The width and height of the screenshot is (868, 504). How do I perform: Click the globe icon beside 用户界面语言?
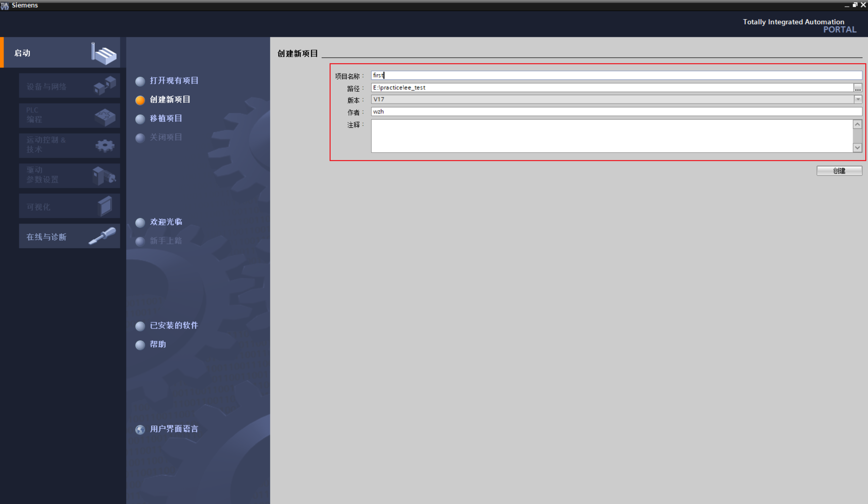[140, 429]
